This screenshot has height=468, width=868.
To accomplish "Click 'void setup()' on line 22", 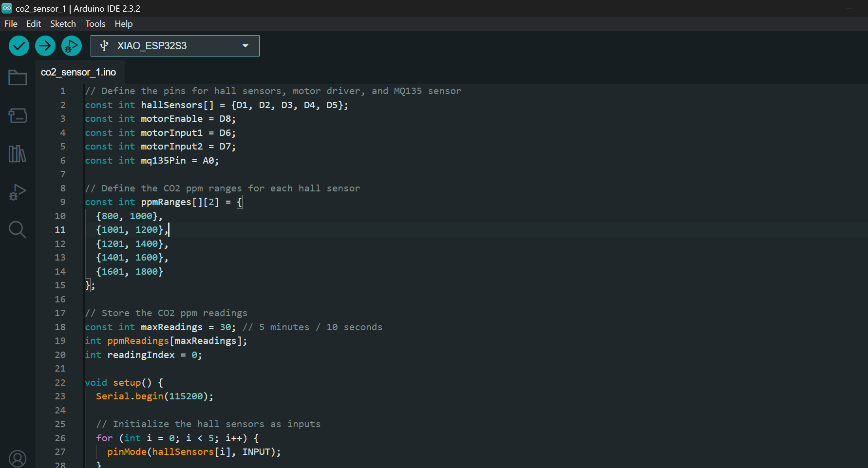I will click(x=118, y=383).
